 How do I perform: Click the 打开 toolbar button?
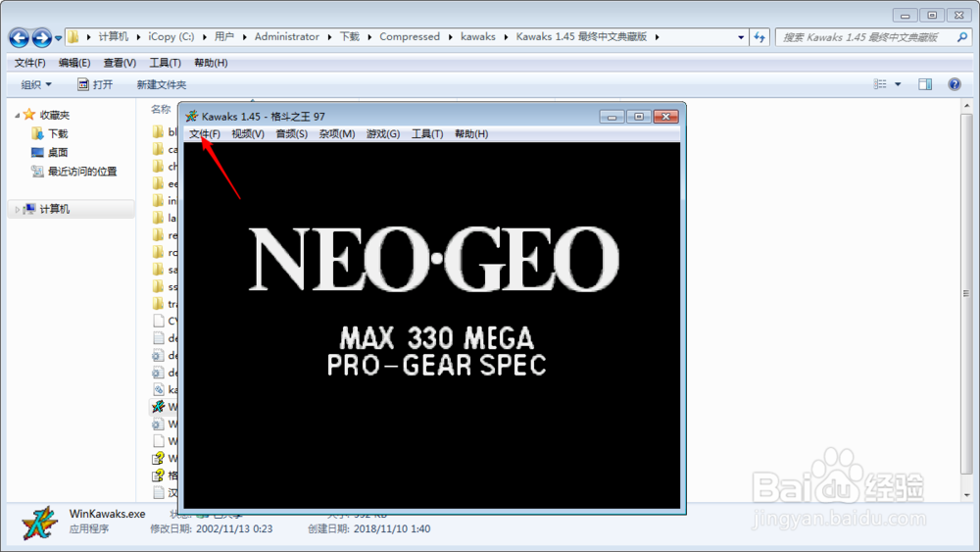pyautogui.click(x=95, y=84)
